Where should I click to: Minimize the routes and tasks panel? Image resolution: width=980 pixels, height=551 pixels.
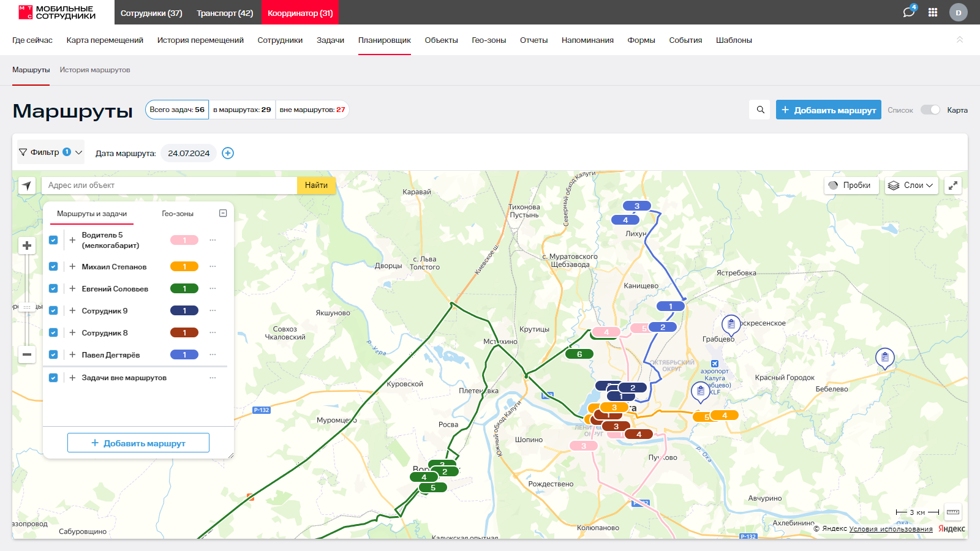[x=223, y=213]
